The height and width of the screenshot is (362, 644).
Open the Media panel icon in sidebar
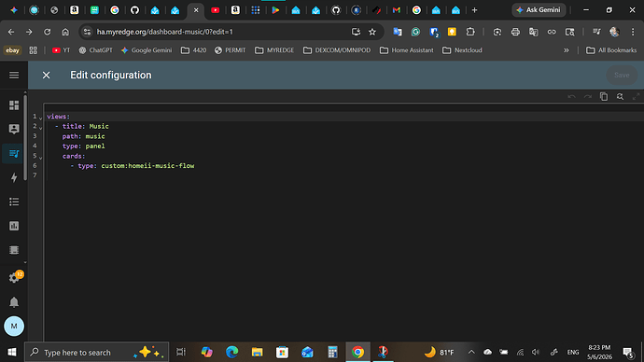[14, 250]
